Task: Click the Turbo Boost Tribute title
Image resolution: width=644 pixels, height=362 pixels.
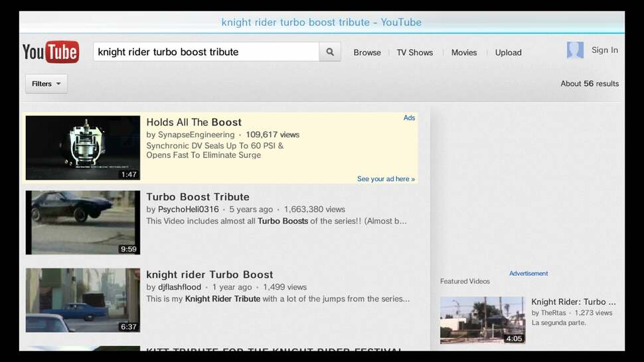Action: pyautogui.click(x=198, y=197)
